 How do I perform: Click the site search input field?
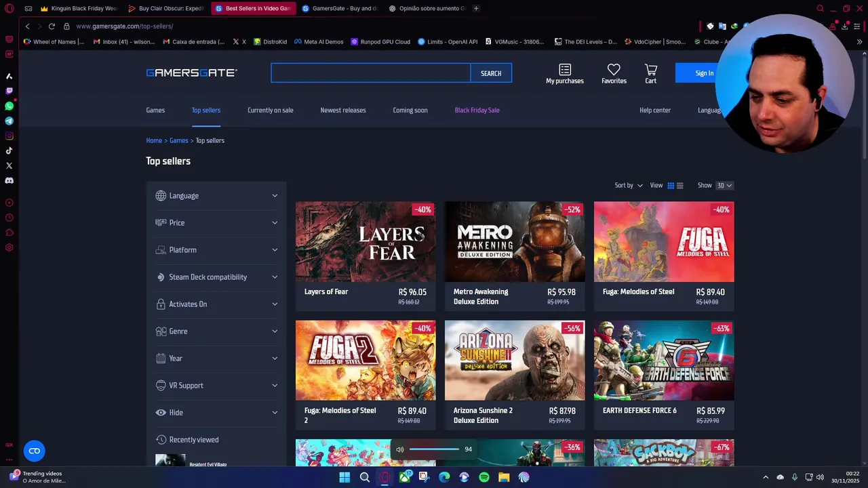[370, 73]
